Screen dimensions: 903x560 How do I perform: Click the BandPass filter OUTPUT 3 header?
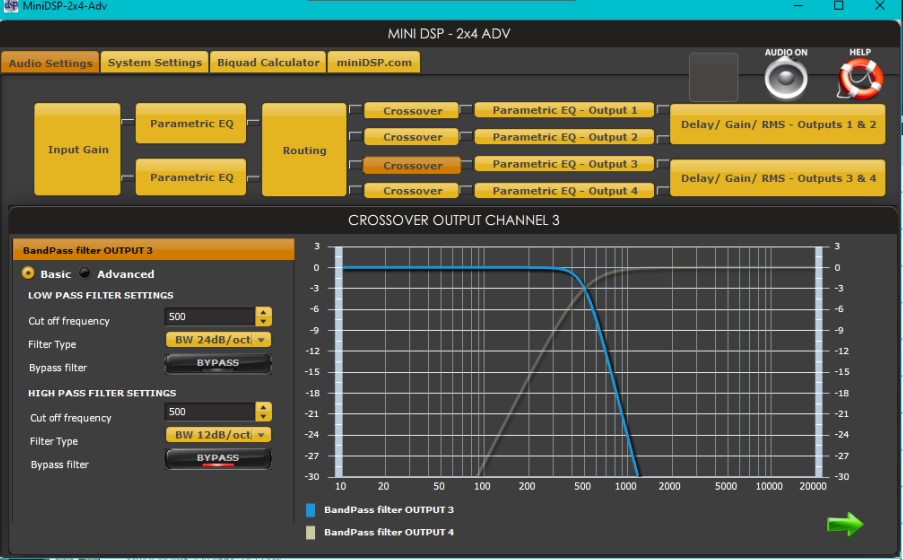[x=153, y=250]
